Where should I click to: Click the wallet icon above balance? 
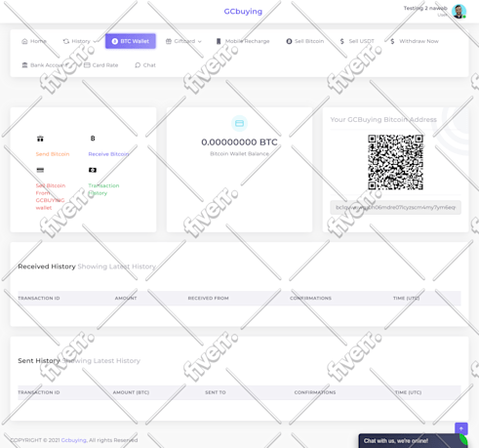239,123
